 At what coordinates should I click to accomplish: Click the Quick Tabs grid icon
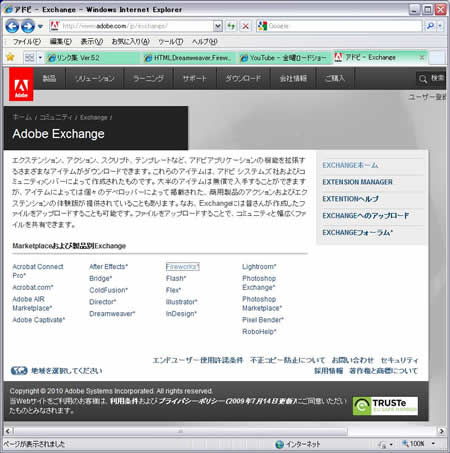tap(29, 58)
